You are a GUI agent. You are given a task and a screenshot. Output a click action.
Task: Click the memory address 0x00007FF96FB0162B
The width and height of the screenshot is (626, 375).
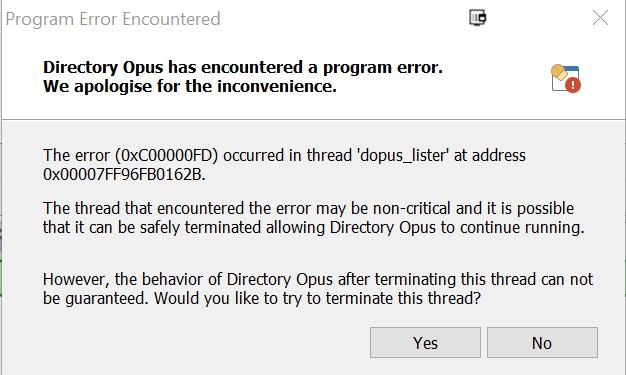tap(124, 175)
